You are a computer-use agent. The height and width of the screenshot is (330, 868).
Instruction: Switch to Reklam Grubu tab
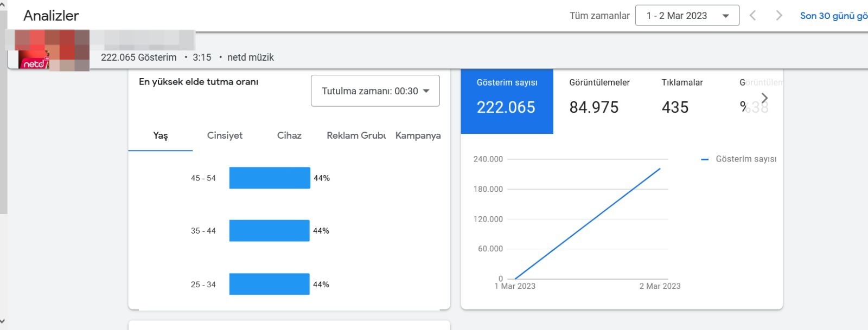356,135
